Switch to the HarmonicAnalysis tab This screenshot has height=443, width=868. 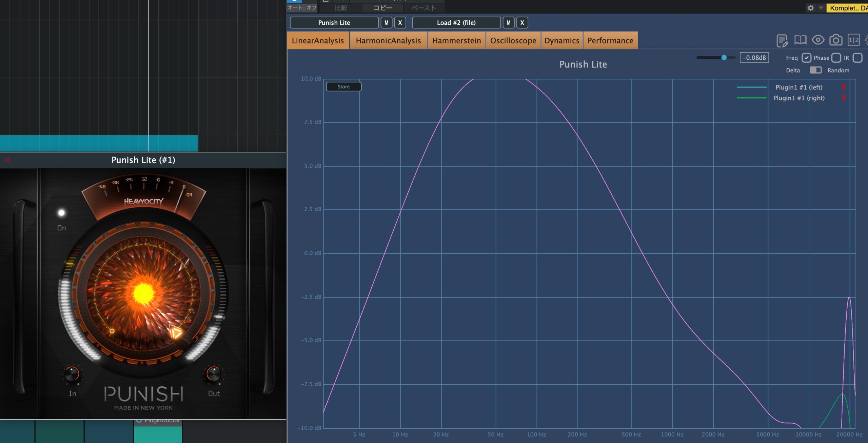click(x=388, y=41)
